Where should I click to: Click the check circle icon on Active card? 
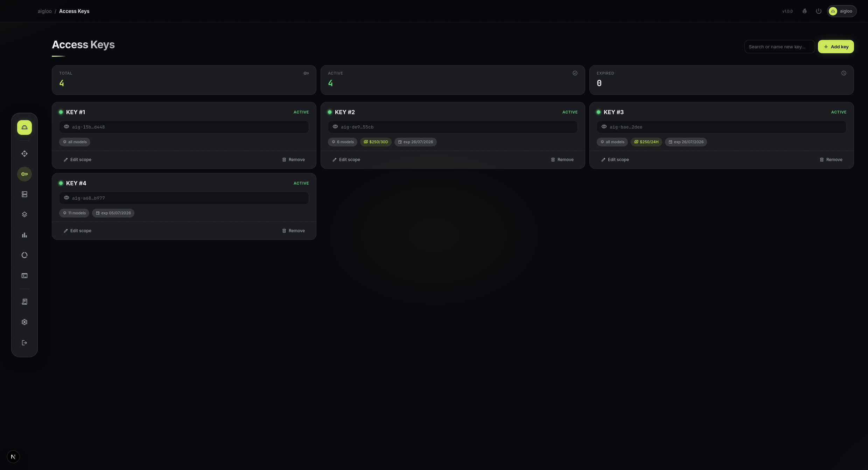[575, 73]
